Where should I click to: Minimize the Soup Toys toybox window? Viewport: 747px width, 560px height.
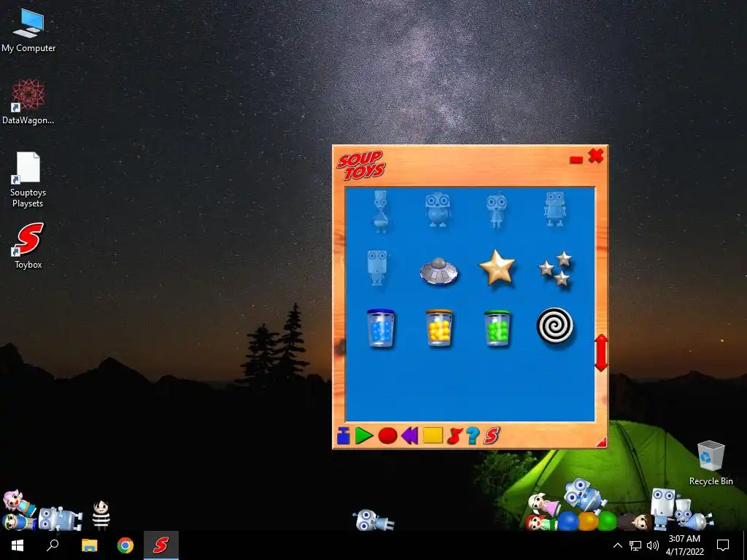pos(576,160)
